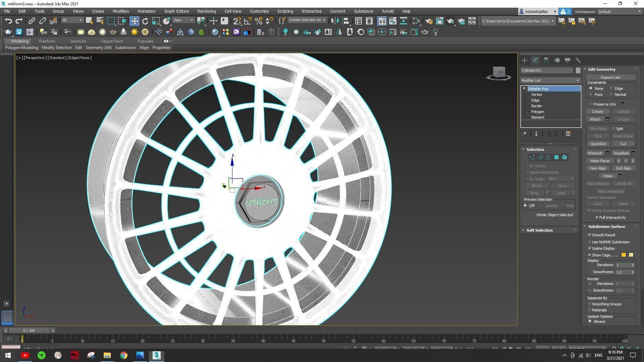This screenshot has width=644, height=362.
Task: Toggle the Percent Snap icon
Action: [x=259, y=21]
